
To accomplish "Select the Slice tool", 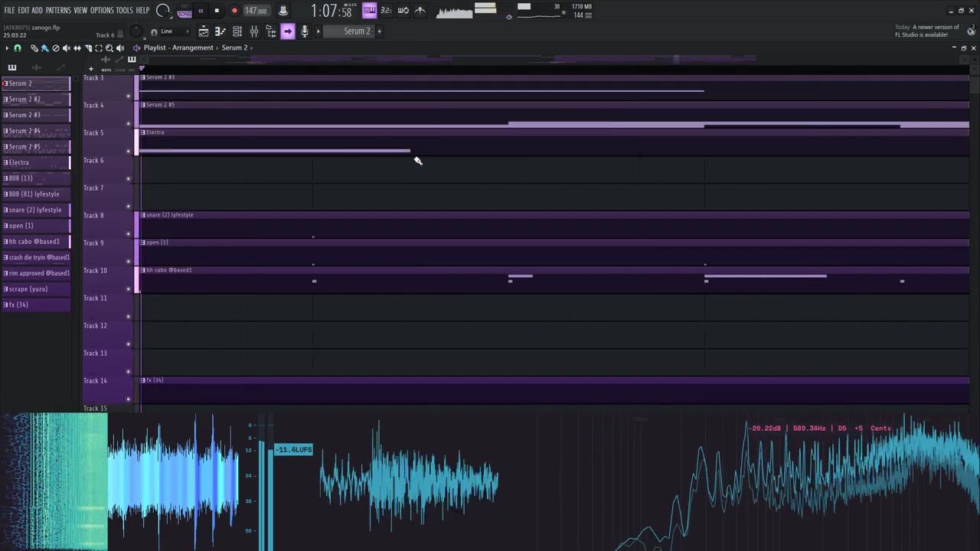I will (87, 48).
